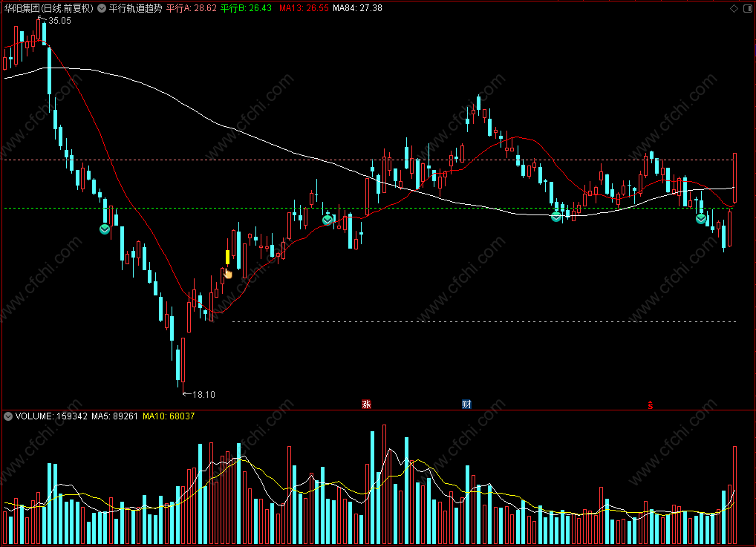756x547 pixels.
Task: Click the red S marker on time axis
Action: tap(651, 405)
